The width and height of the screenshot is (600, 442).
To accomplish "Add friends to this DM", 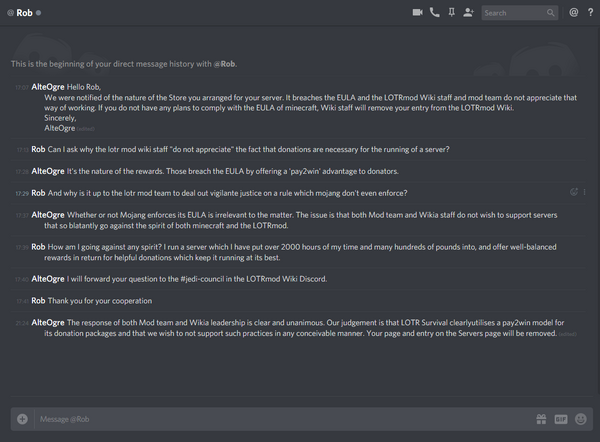I will [x=468, y=13].
